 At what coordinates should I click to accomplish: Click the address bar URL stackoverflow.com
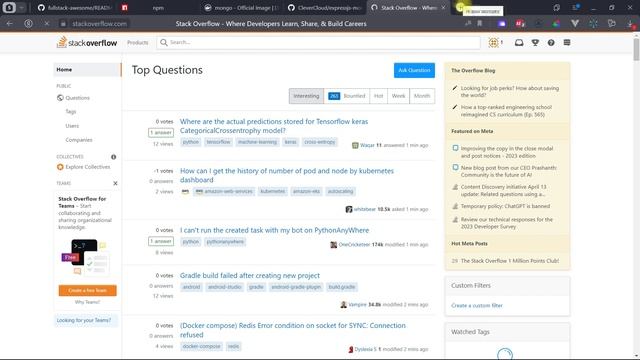tap(99, 24)
